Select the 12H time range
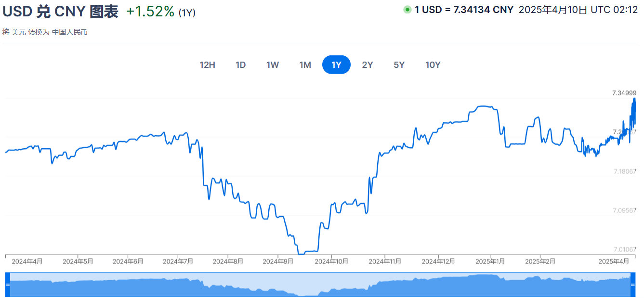Viewport: 644px width, 298px height. click(x=207, y=65)
